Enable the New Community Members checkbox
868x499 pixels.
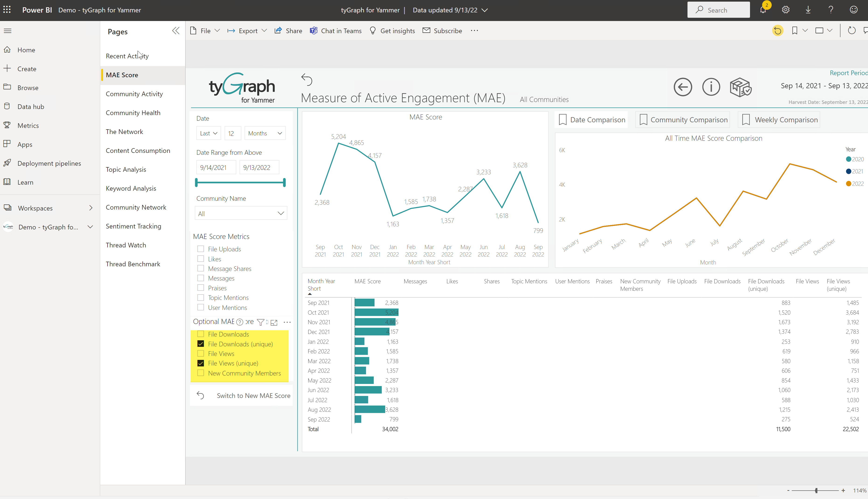(x=201, y=373)
